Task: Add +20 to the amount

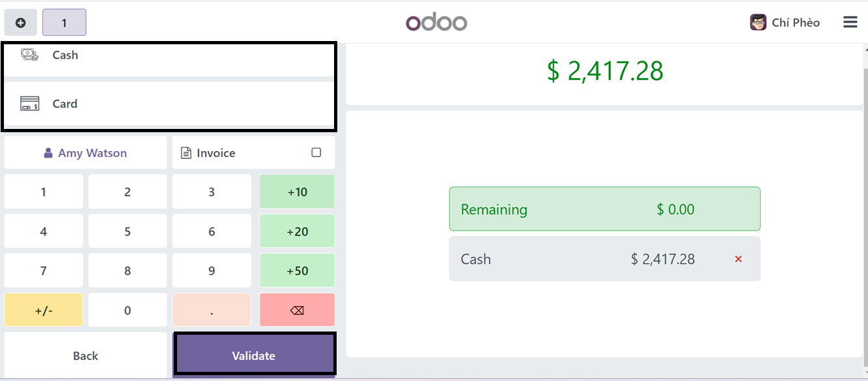Action: click(297, 231)
